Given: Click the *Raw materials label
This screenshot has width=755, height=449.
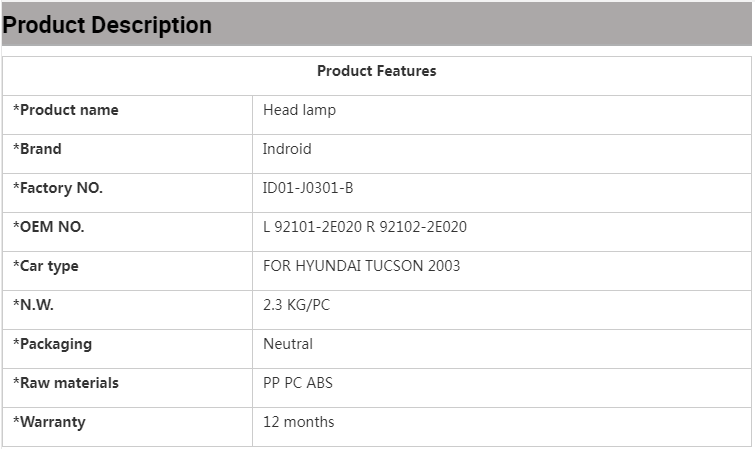Looking at the screenshot, I should 66,383.
